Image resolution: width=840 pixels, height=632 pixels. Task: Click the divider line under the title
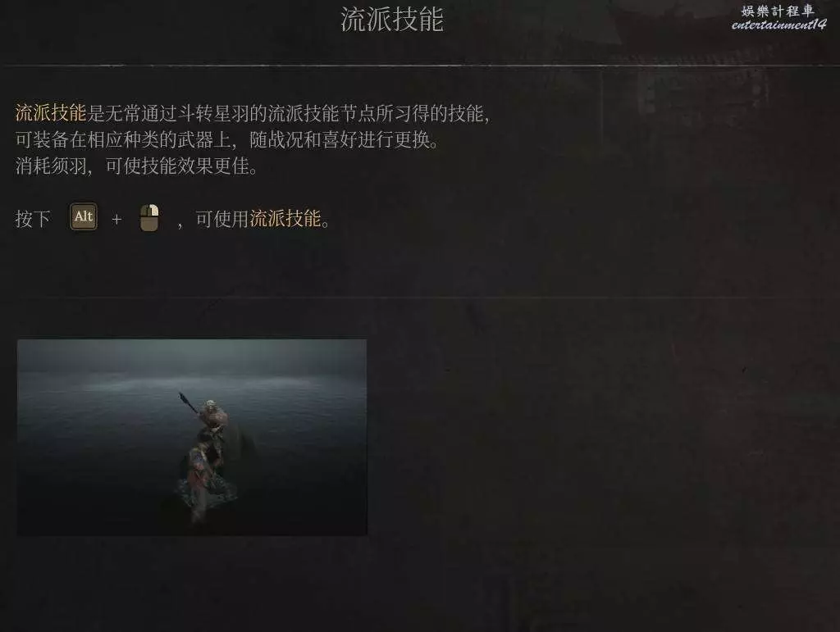[420, 66]
